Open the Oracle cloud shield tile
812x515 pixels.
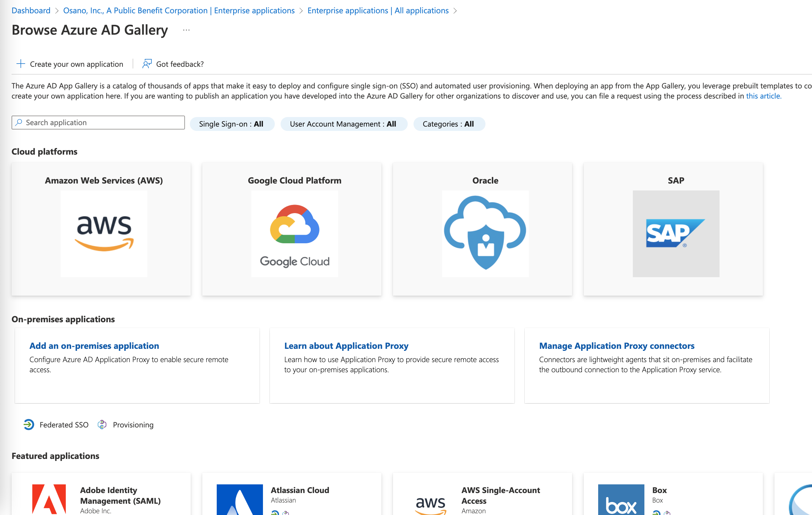(485, 234)
